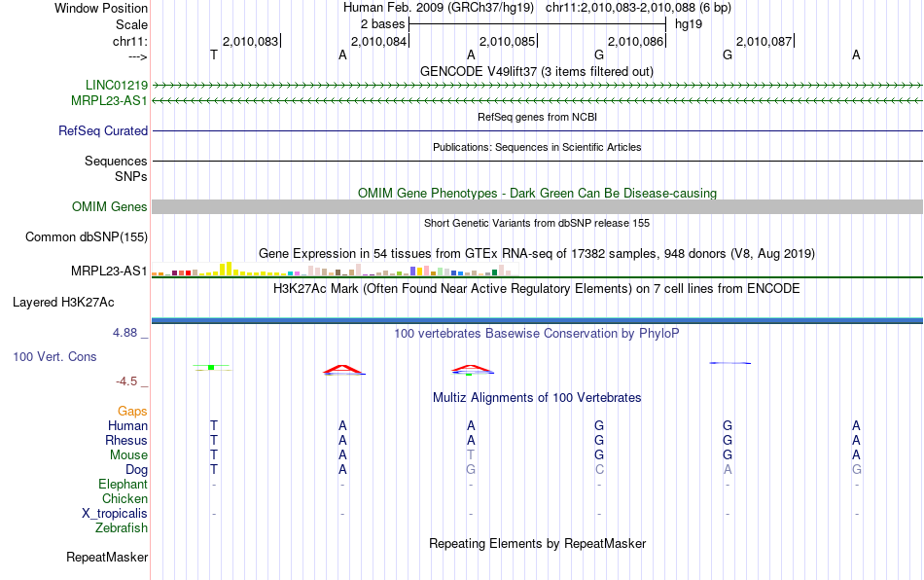Viewport: 924px width, 580px height.
Task: Click the -4.5 lower PhyloP scale value
Action: pyautogui.click(x=126, y=381)
